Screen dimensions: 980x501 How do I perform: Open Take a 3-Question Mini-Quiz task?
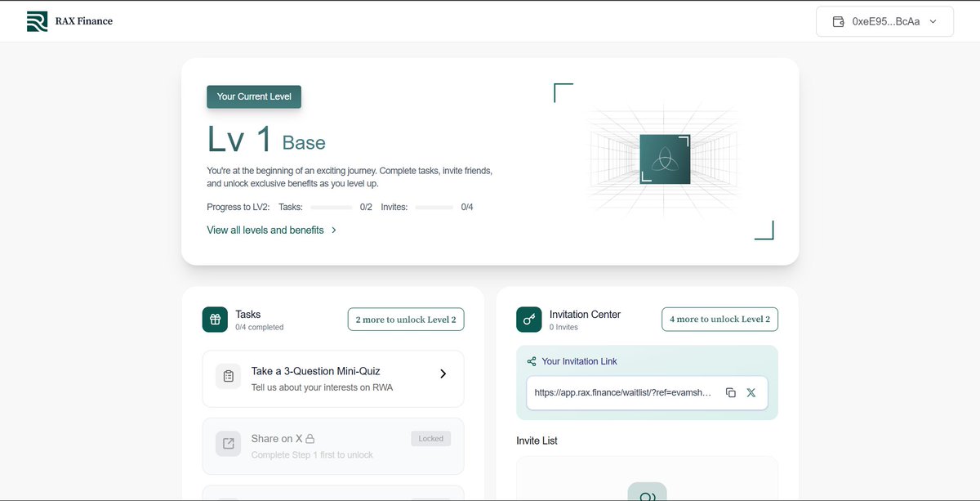coord(333,379)
